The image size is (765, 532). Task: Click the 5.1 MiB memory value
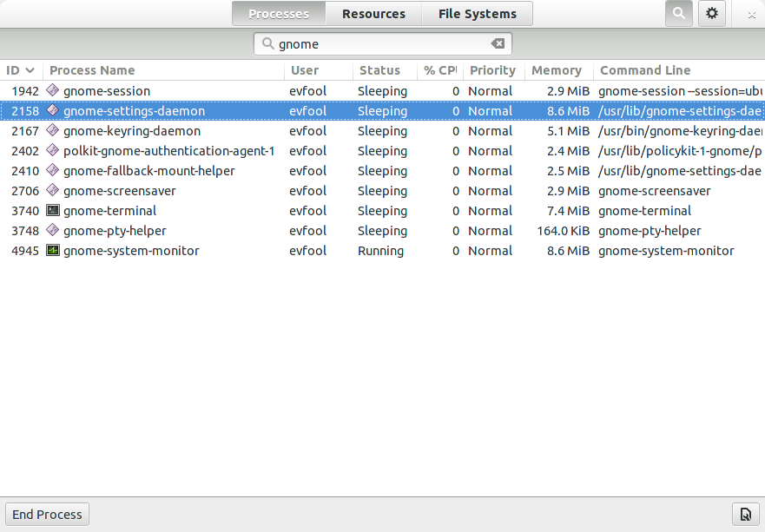568,131
